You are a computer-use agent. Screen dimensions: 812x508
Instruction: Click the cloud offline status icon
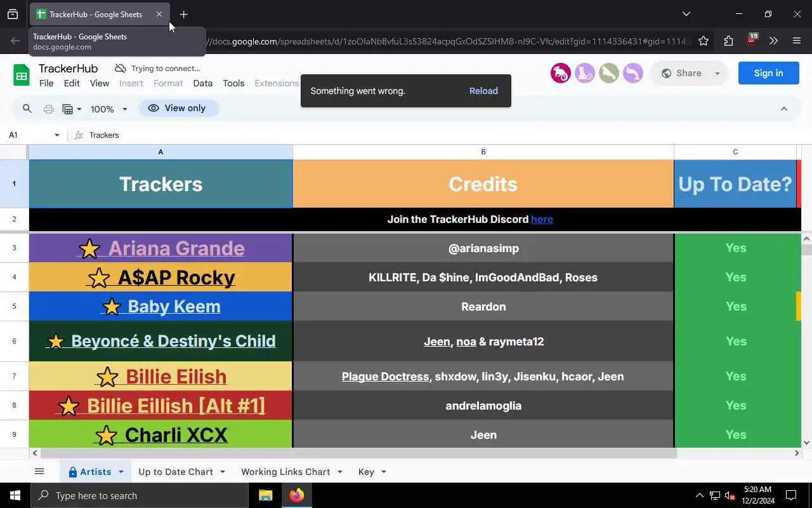point(120,68)
